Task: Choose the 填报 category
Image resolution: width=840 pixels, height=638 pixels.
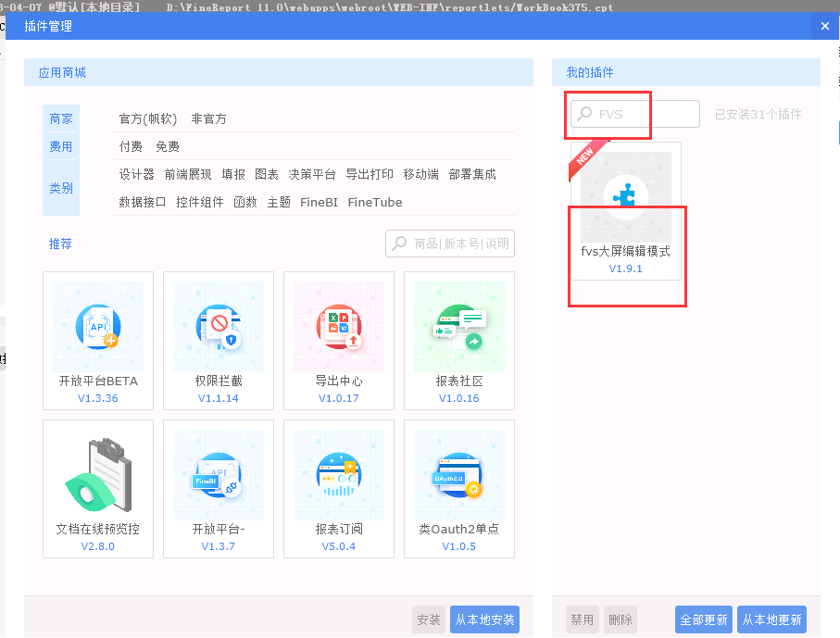Action: [233, 174]
